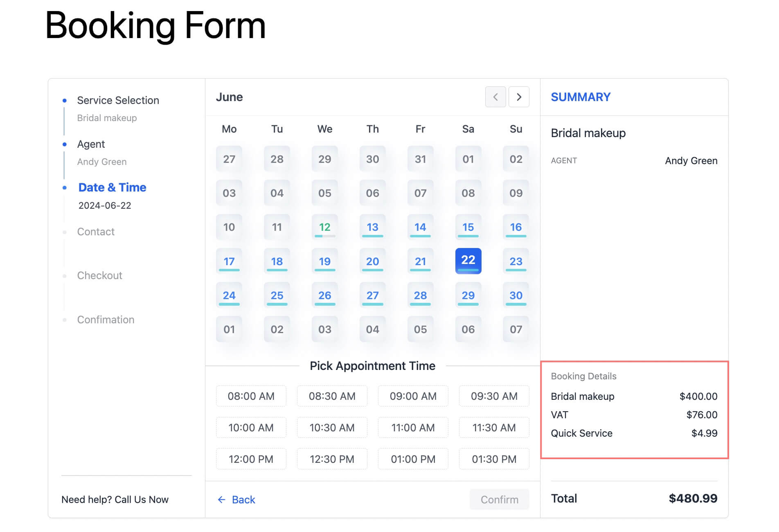Click the Confirm button

[x=499, y=500]
